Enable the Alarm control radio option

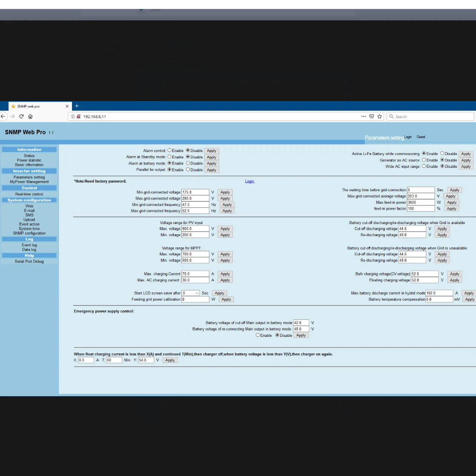(x=170, y=150)
